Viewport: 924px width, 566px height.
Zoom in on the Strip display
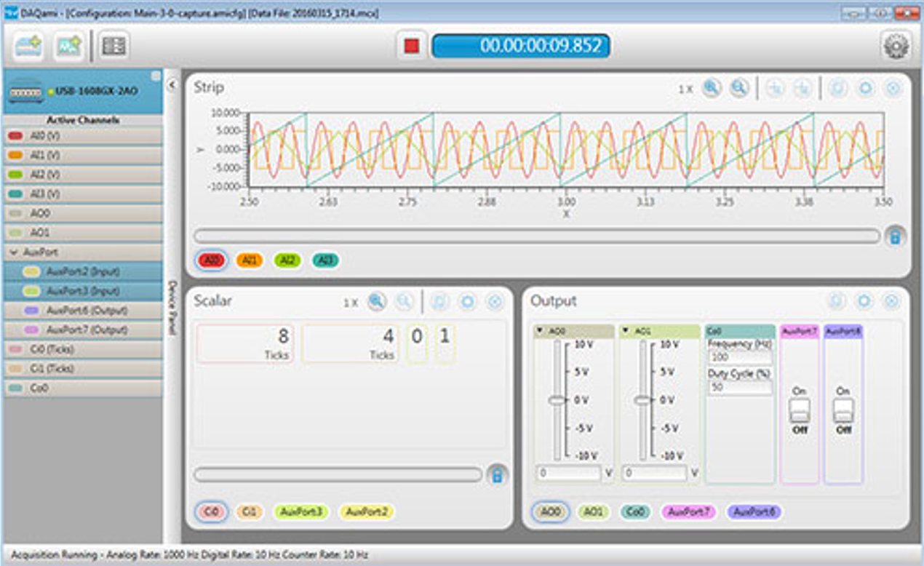[712, 88]
